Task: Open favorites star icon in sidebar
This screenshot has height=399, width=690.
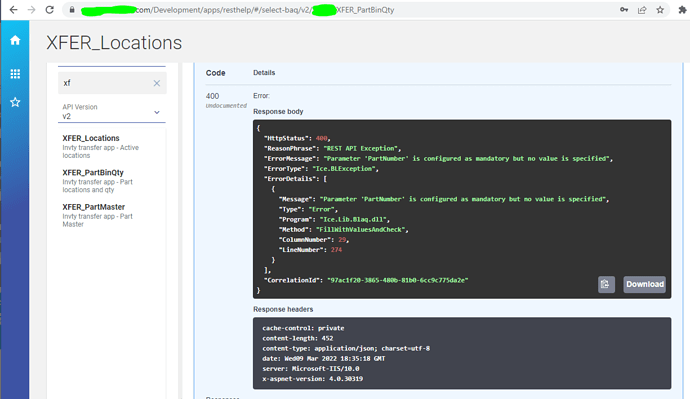Action: (15, 102)
